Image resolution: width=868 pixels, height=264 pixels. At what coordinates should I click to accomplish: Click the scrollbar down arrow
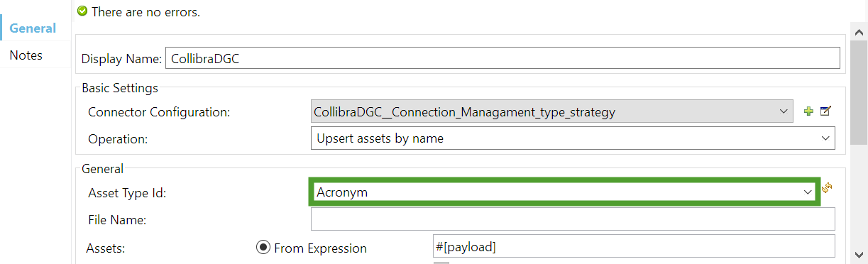point(859,255)
